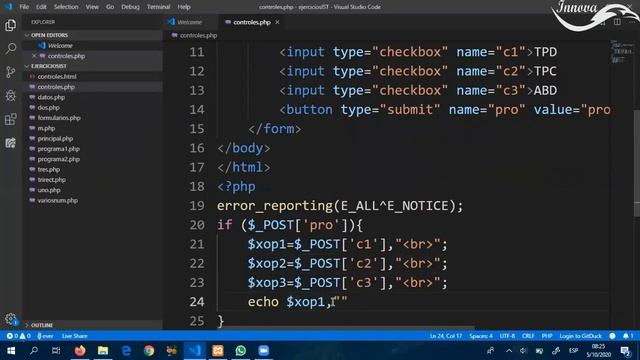The image size is (640, 360).
Task: Click the code minimap preview
Action: (x=621, y=52)
